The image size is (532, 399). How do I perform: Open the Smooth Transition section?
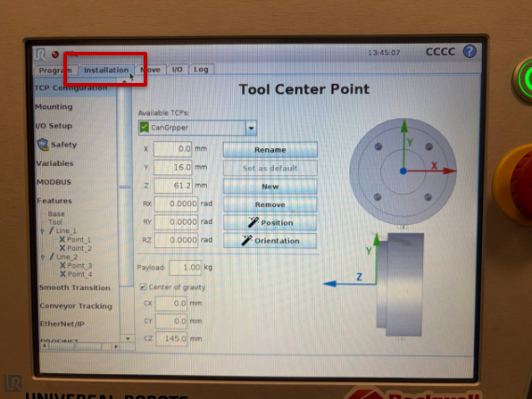coord(75,287)
